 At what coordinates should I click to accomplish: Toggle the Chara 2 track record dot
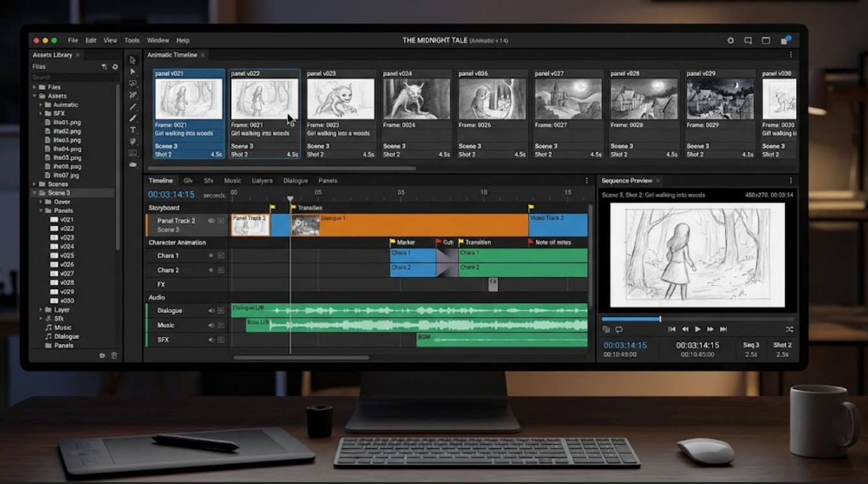pyautogui.click(x=211, y=270)
